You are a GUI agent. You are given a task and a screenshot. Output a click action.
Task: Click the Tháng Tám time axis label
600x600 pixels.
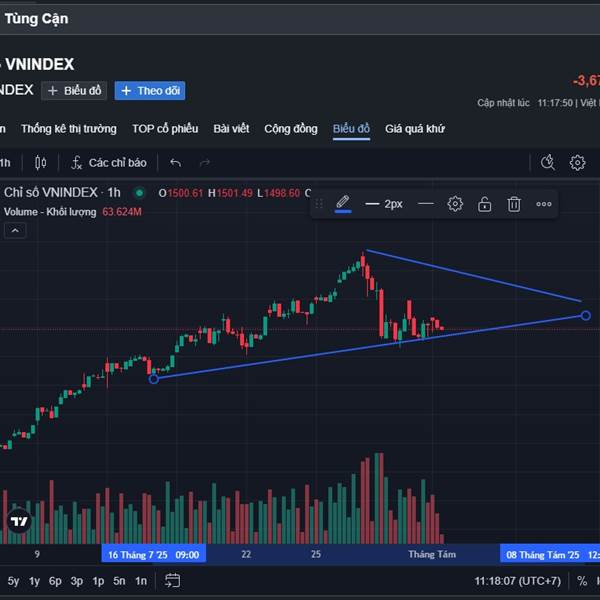432,554
